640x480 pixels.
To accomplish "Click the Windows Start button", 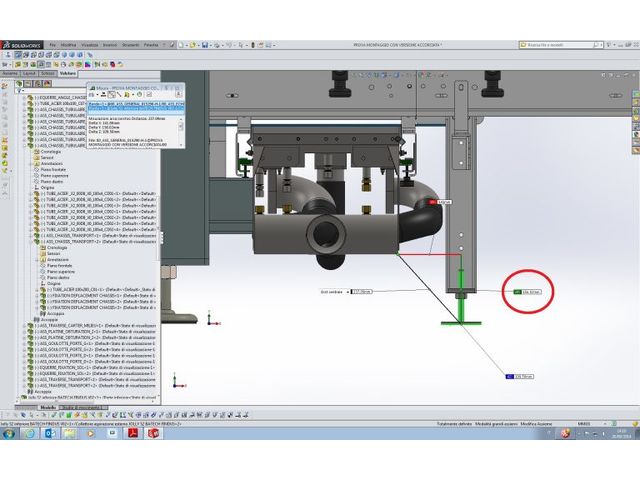I will [9, 434].
